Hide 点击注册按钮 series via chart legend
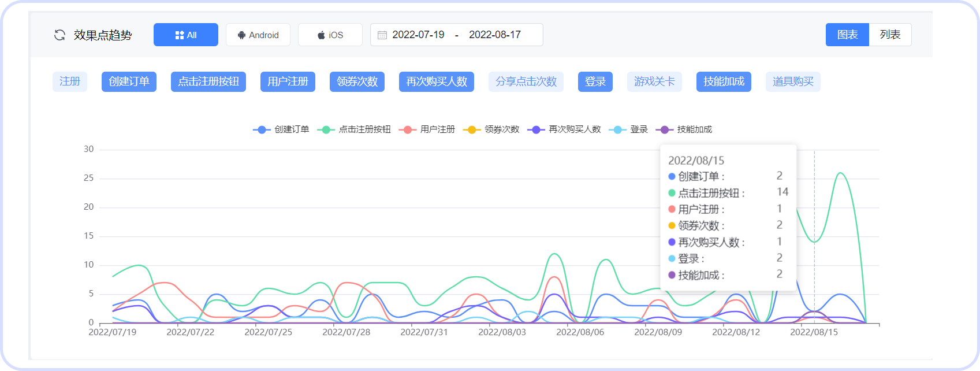The height and width of the screenshot is (371, 980). point(354,129)
